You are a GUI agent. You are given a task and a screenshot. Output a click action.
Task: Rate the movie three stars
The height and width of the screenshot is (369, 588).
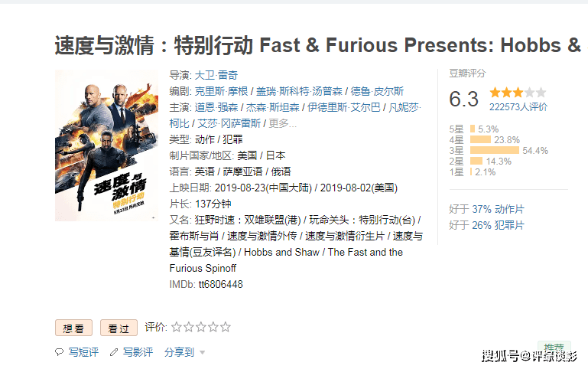[x=201, y=327]
